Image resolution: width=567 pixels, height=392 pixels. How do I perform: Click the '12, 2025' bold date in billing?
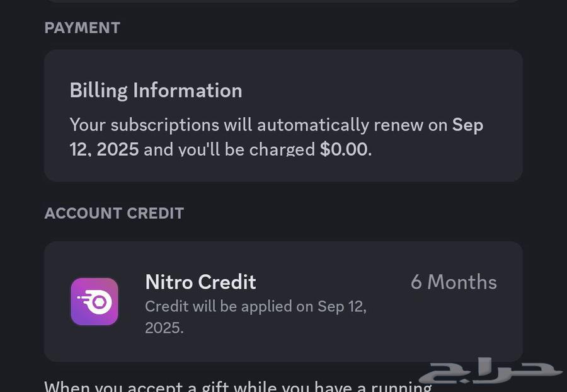tap(104, 149)
